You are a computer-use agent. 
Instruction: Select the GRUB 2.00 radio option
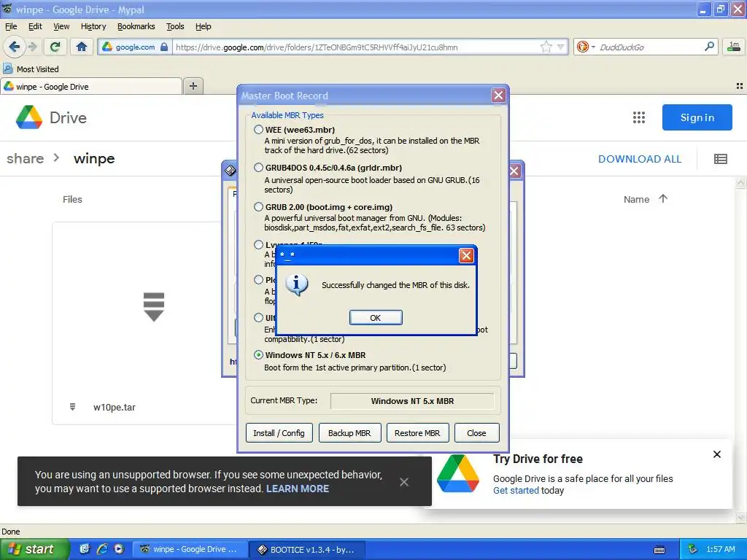(x=258, y=206)
